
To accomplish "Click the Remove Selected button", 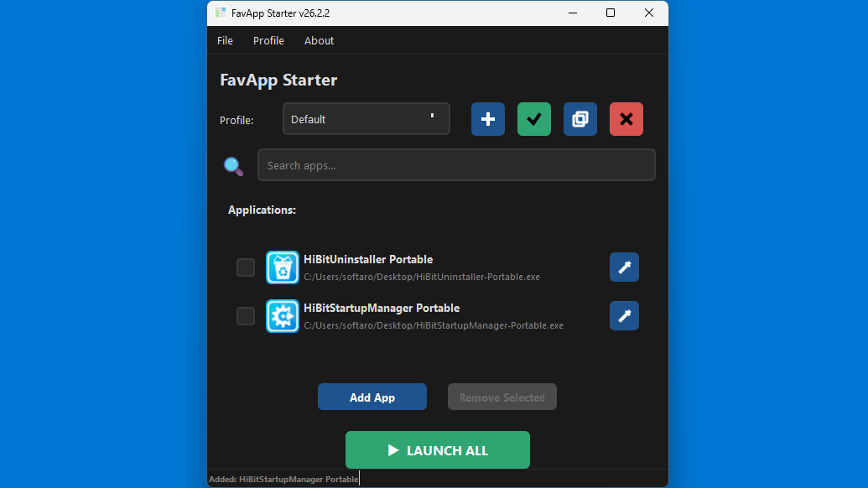I will pyautogui.click(x=502, y=397).
